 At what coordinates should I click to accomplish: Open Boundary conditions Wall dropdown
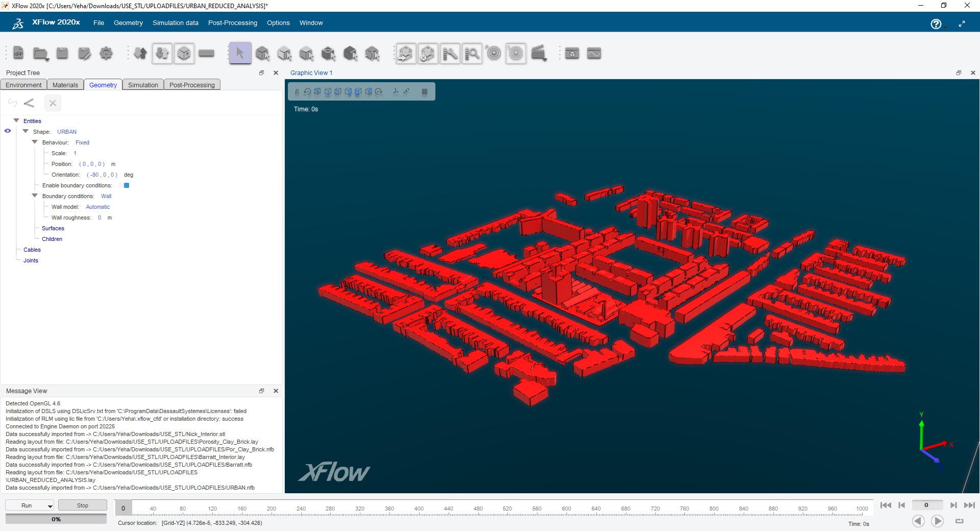(x=106, y=196)
